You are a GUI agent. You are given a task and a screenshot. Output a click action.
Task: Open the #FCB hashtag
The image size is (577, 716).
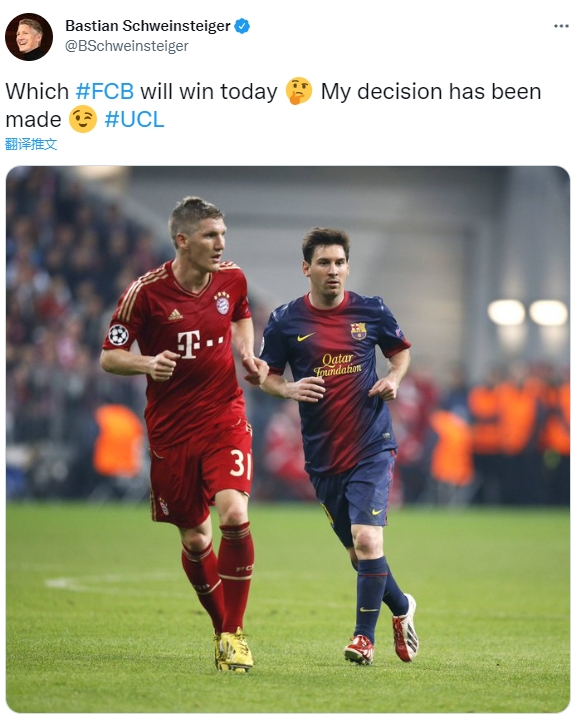(x=105, y=91)
